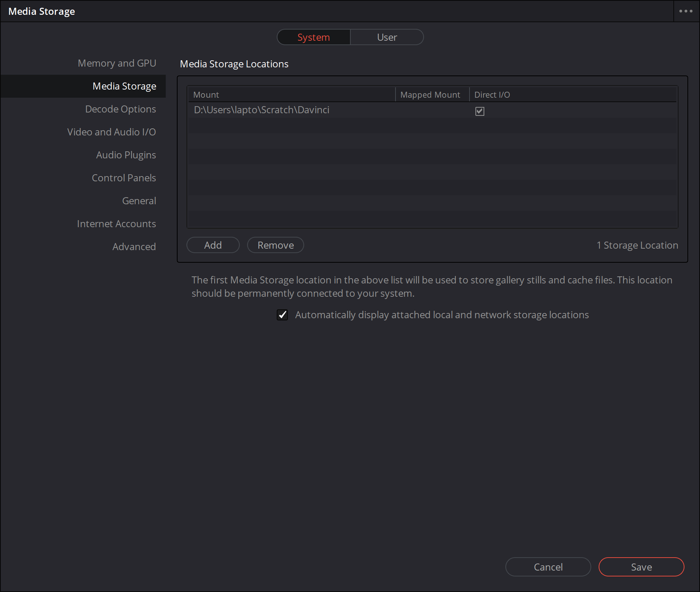Image resolution: width=700 pixels, height=592 pixels.
Task: Select the D:\Users\lapto\Scratch\Davinci mount row
Action: point(262,110)
